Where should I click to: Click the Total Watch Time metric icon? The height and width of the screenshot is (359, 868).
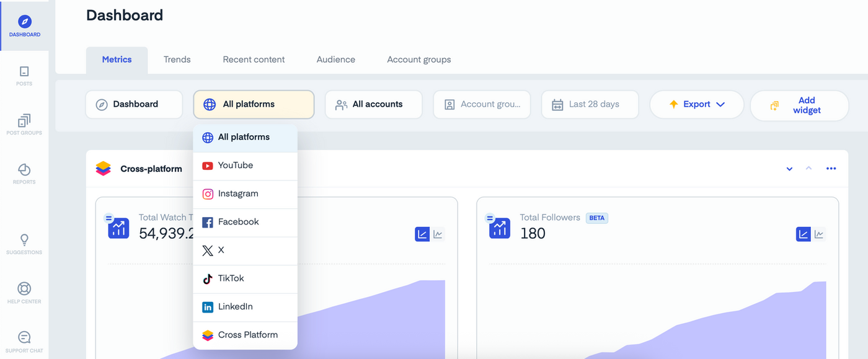118,227
